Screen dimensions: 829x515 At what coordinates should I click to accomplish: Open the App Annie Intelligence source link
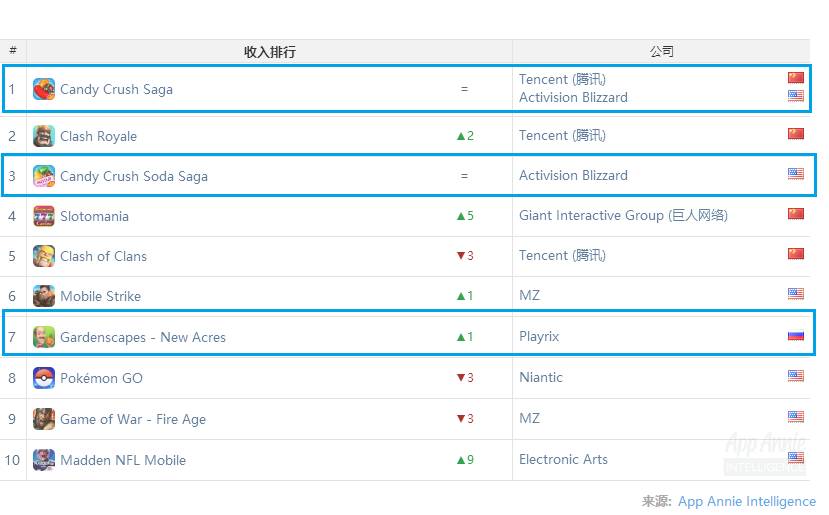[746, 502]
